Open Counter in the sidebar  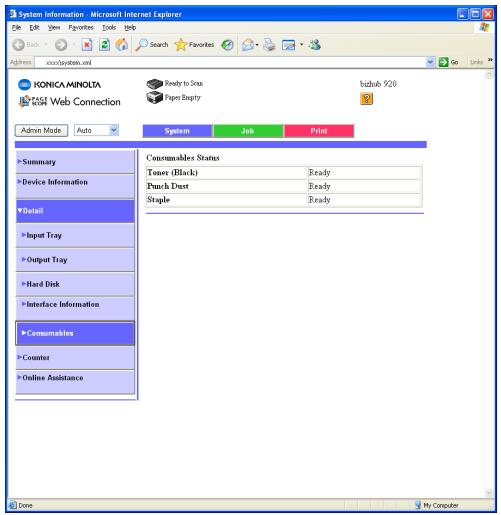pyautogui.click(x=75, y=357)
